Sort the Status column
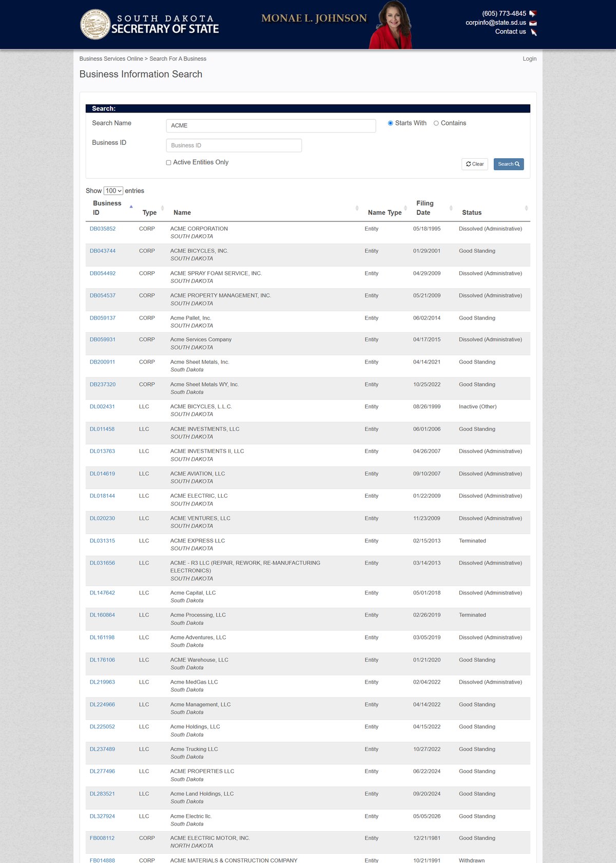 coord(526,208)
